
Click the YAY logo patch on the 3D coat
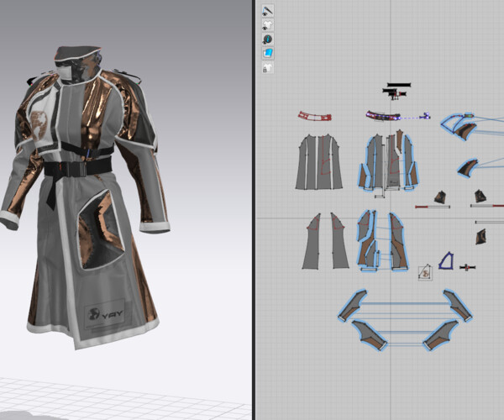tap(105, 313)
